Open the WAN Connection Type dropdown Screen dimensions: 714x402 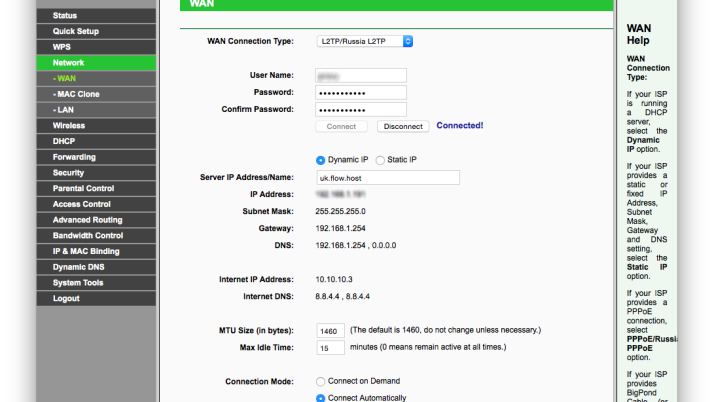pyautogui.click(x=365, y=41)
